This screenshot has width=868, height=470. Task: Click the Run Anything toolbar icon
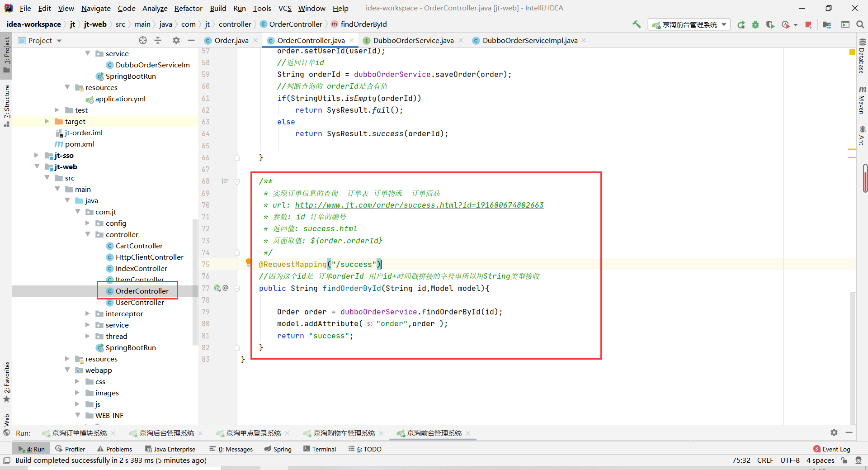click(x=845, y=25)
